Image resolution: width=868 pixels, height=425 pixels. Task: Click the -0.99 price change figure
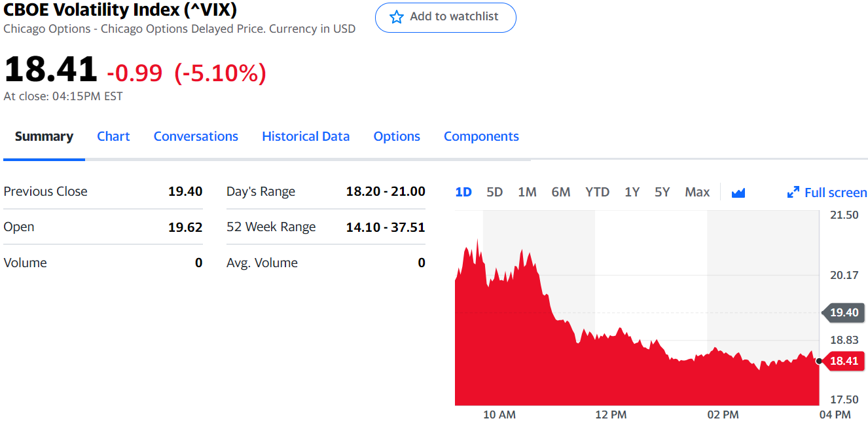point(134,73)
